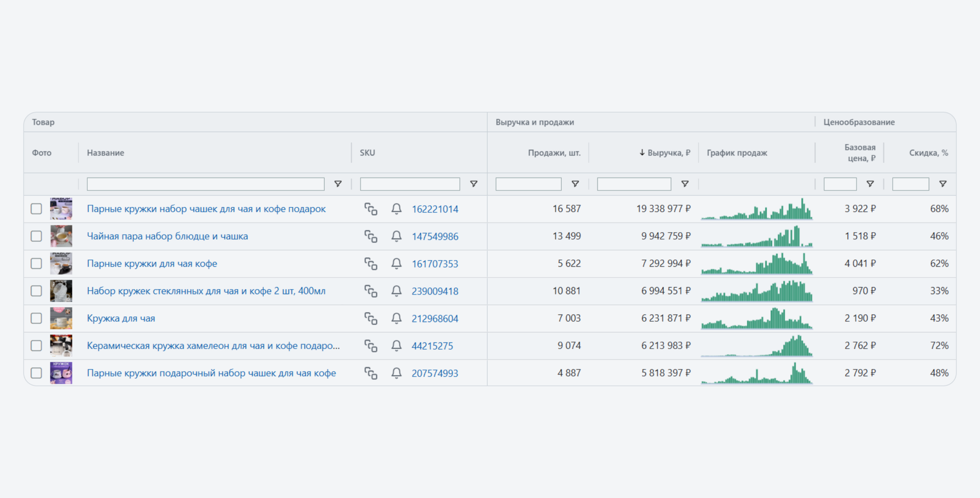Select checkbox for Керамическая кружка хамелеон row

(x=37, y=346)
